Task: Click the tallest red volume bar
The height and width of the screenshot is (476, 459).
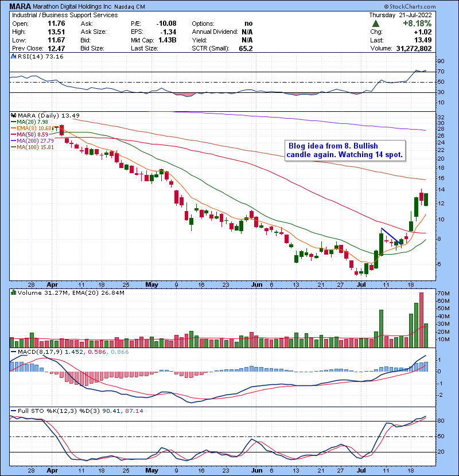Action: click(422, 320)
